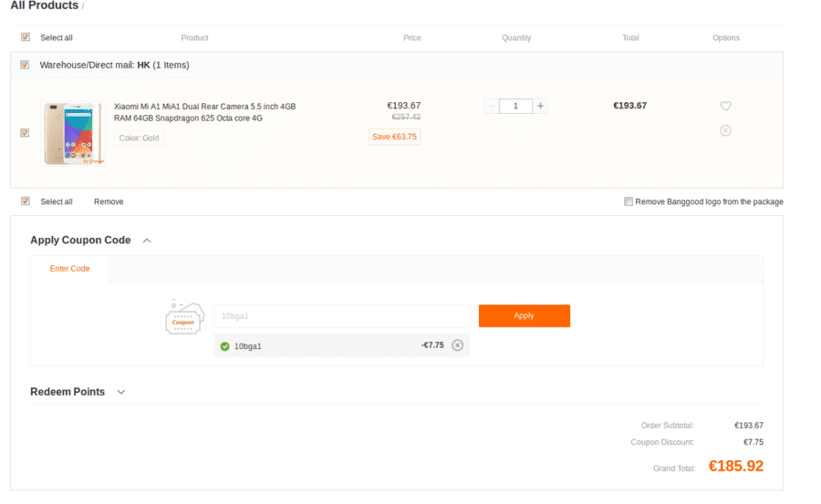Click the coupon ticket illustration icon

click(x=183, y=317)
